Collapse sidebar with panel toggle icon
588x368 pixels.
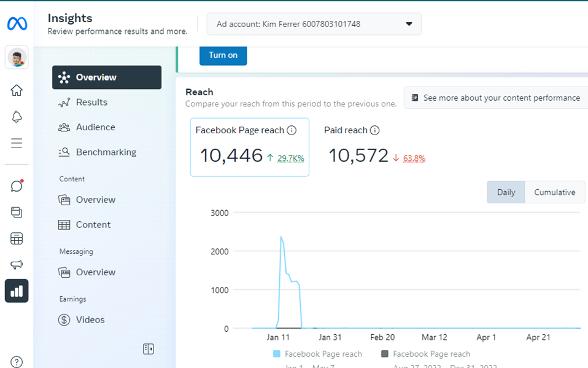click(149, 349)
